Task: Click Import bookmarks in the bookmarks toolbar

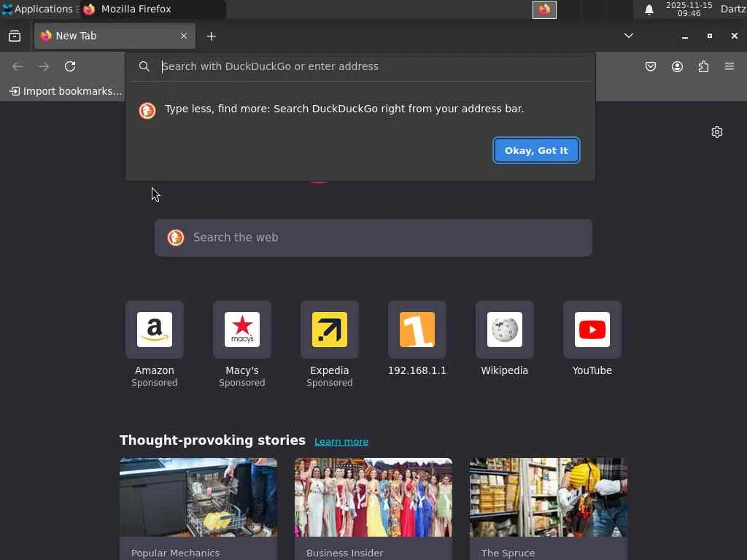Action: pyautogui.click(x=66, y=91)
